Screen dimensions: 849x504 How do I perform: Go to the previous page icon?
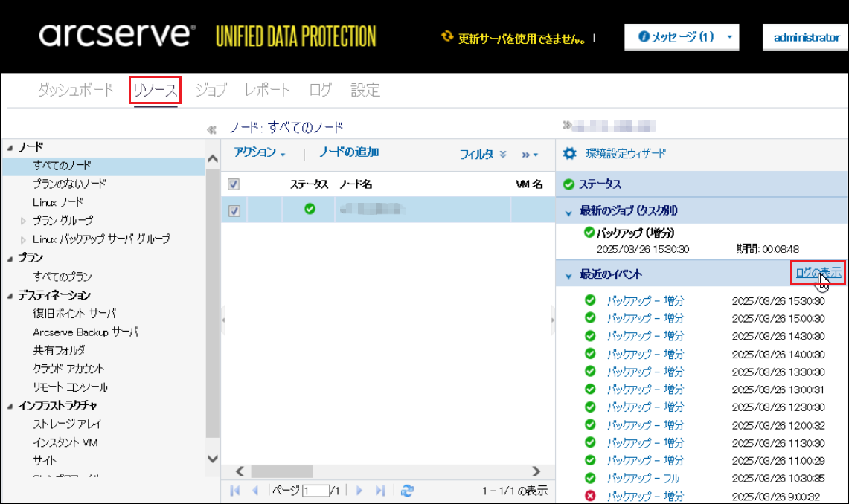(255, 491)
